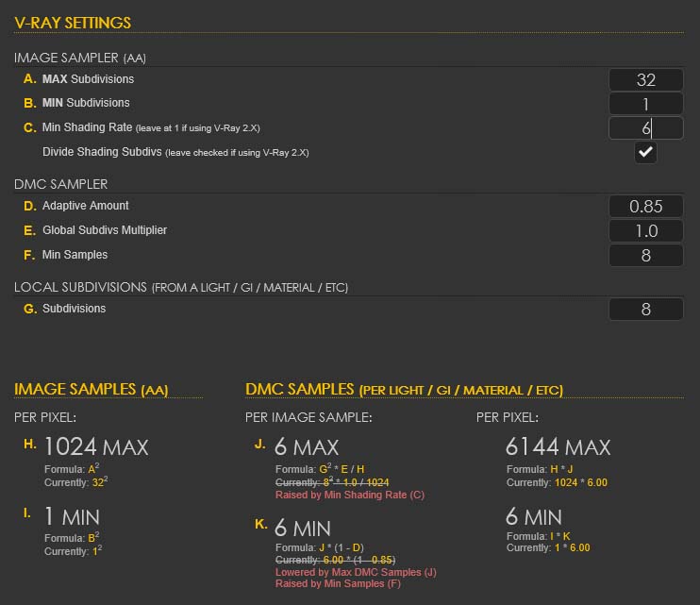Click the DMC SAMPLER section label
The image size is (700, 605).
point(60,184)
